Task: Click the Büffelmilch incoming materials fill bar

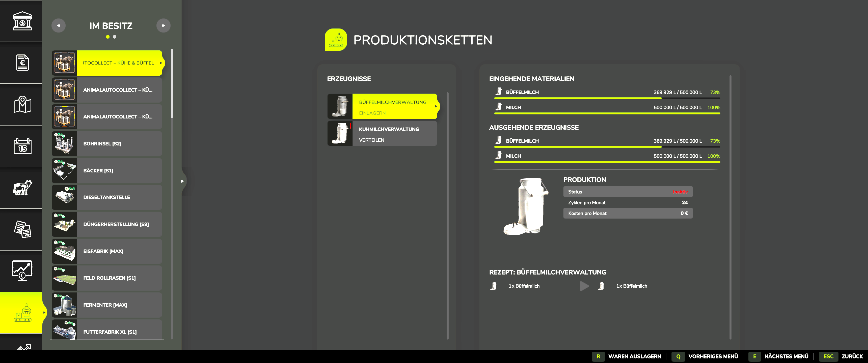Action: pos(607,98)
